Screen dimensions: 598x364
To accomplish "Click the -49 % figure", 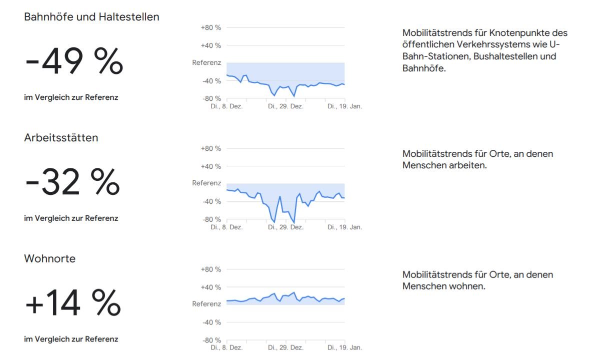I will pos(74,62).
